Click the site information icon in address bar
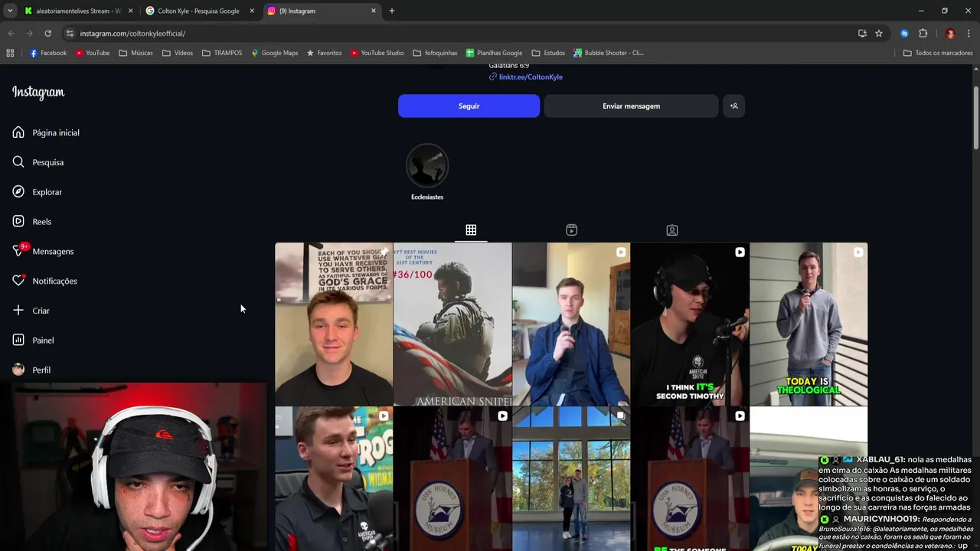This screenshot has height=551, width=980. pos(70,34)
